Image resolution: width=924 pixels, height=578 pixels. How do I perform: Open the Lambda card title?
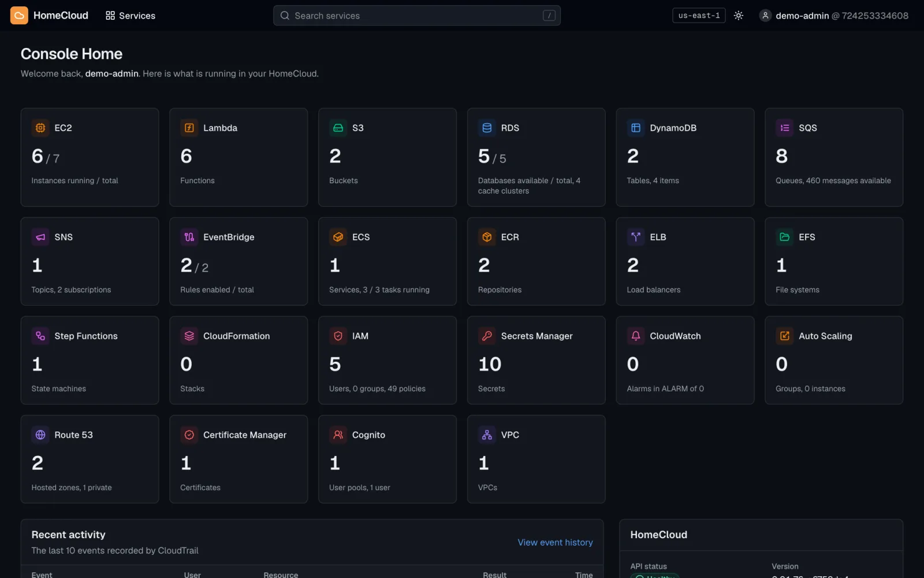[220, 128]
